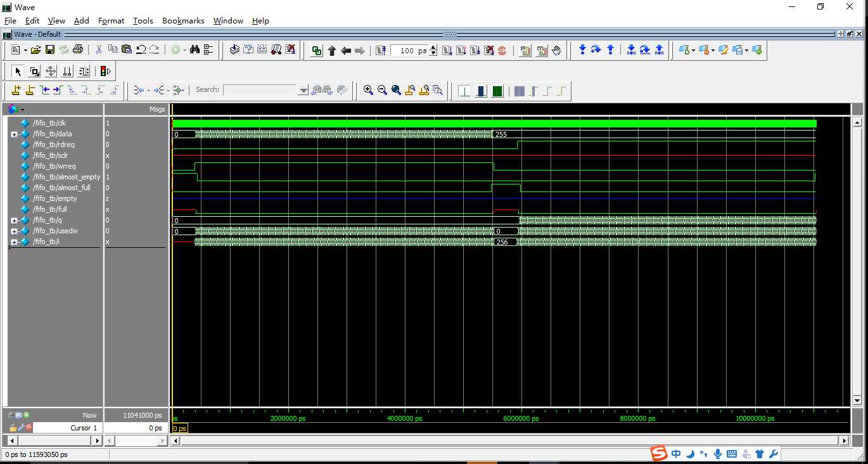Click the Insert Cursor yellow icon
868x464 pixels.
[x=16, y=90]
